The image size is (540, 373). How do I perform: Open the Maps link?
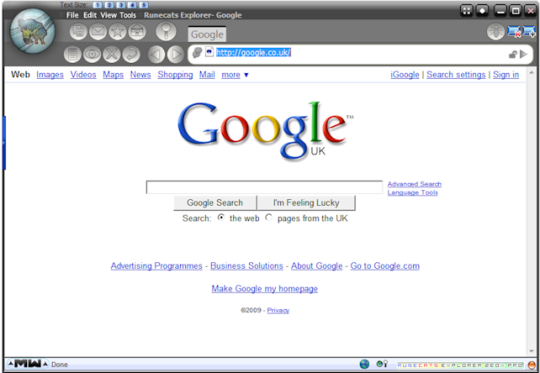(x=113, y=75)
